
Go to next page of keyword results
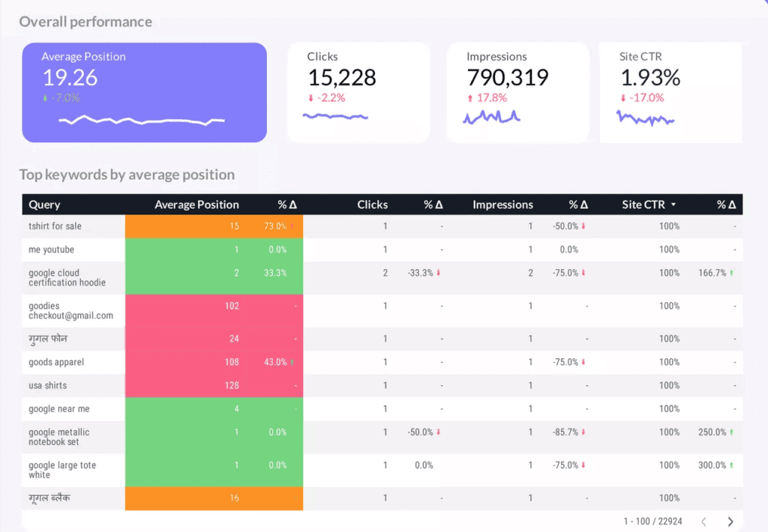(730, 522)
